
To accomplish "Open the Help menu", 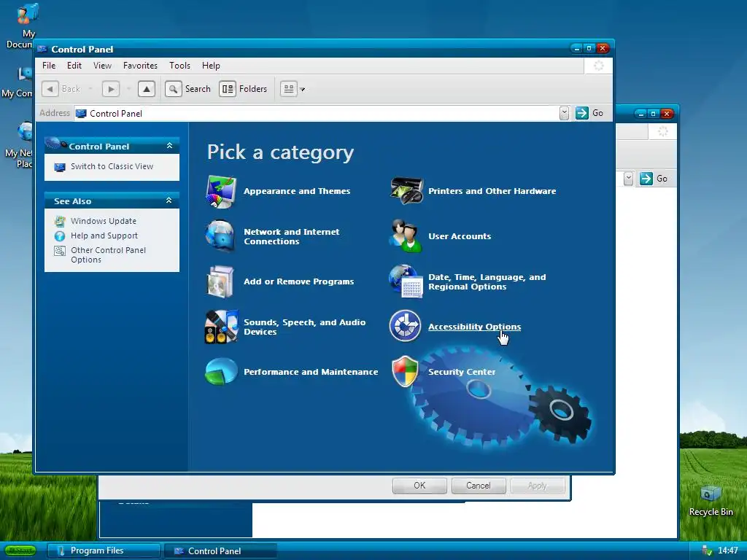I will pos(211,65).
